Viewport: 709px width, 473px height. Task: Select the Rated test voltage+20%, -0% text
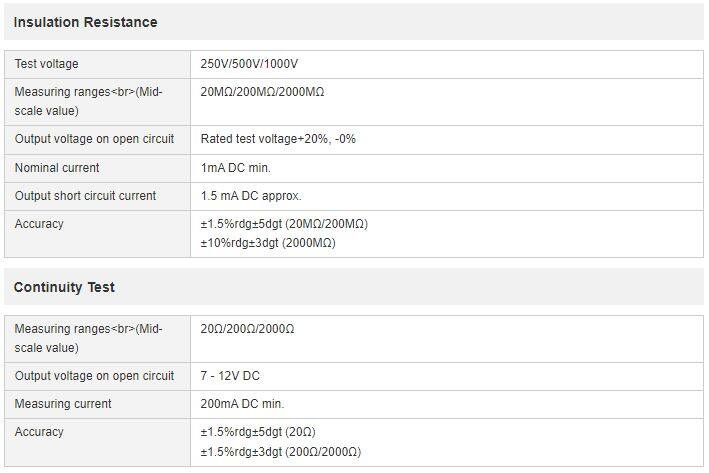pos(278,139)
